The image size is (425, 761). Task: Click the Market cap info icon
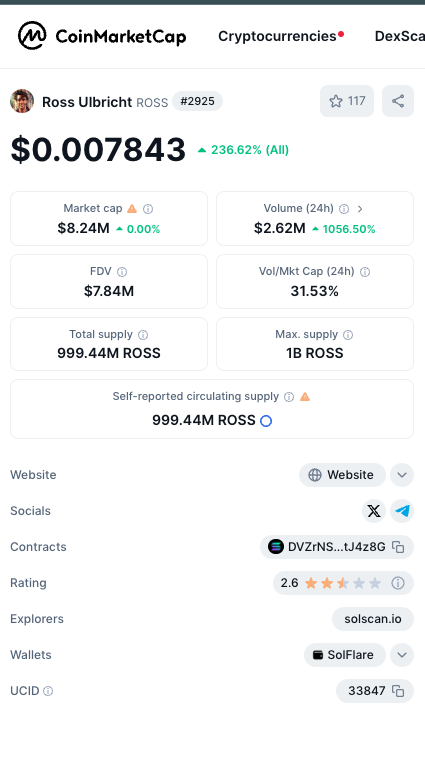148,209
